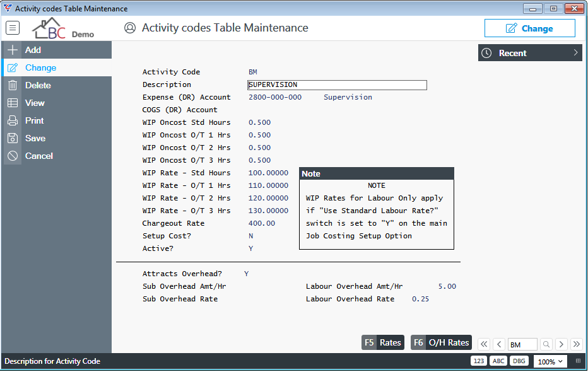Click the COGS (DR) Account label
Screen dimensions: 588x372
point(180,110)
